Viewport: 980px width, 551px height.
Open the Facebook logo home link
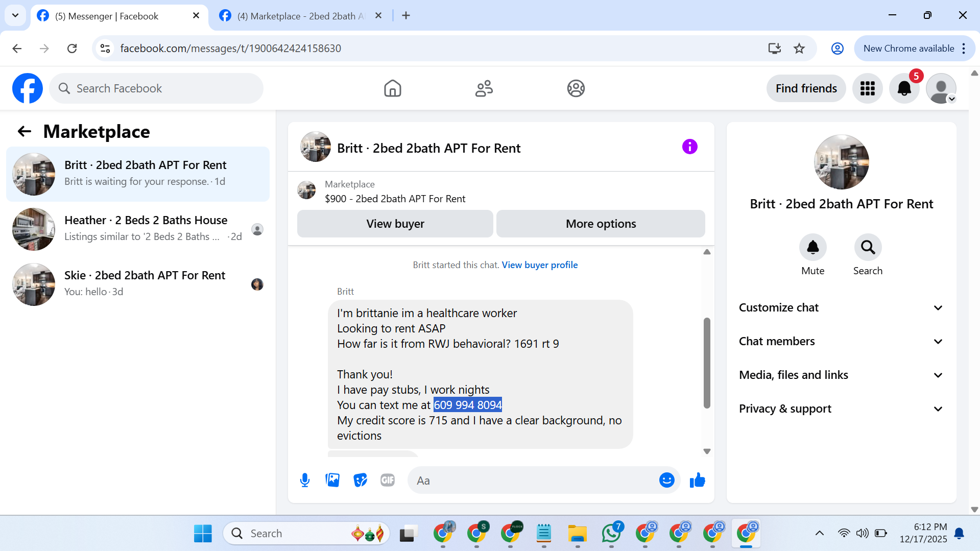pyautogui.click(x=28, y=88)
